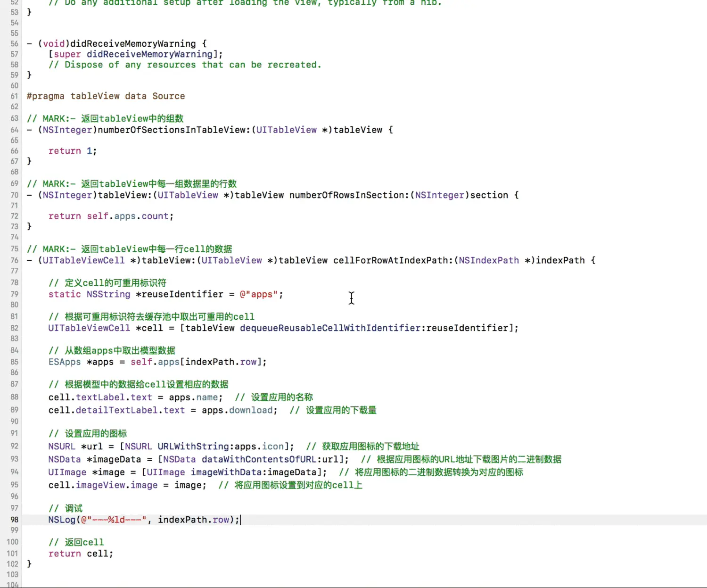Click line number 56 in gutter
This screenshot has width=707, height=588.
(x=15, y=44)
